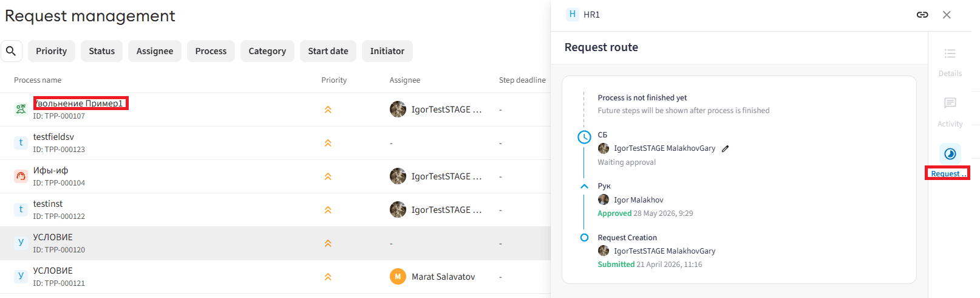Close the HR1 request panel
The image size is (980, 298).
coord(947,15)
